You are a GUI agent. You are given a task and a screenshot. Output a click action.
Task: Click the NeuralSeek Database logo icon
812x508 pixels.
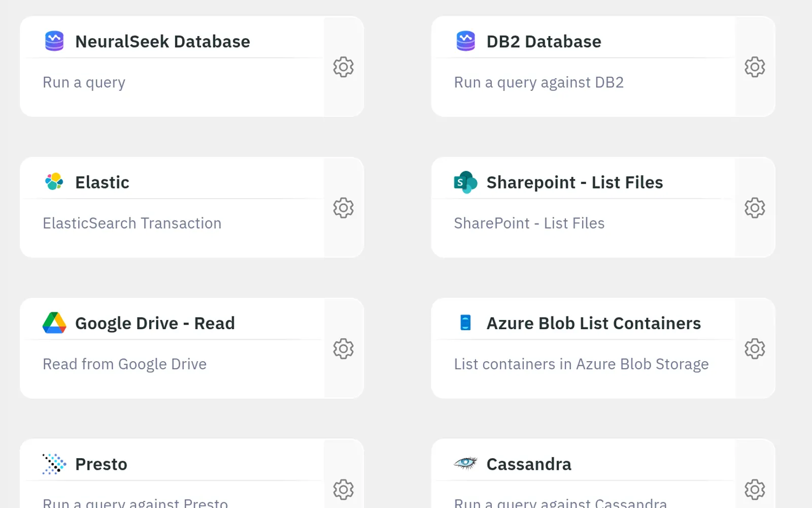[x=54, y=41]
